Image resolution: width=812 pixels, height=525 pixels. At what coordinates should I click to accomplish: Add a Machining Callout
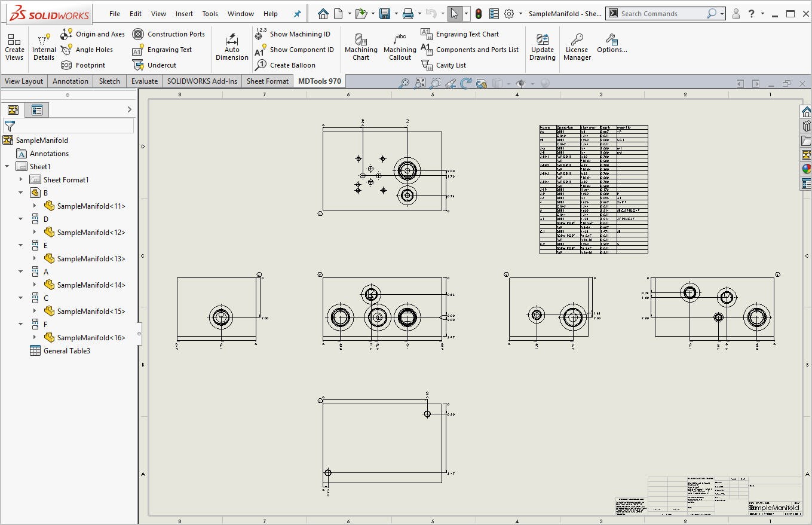click(x=400, y=47)
